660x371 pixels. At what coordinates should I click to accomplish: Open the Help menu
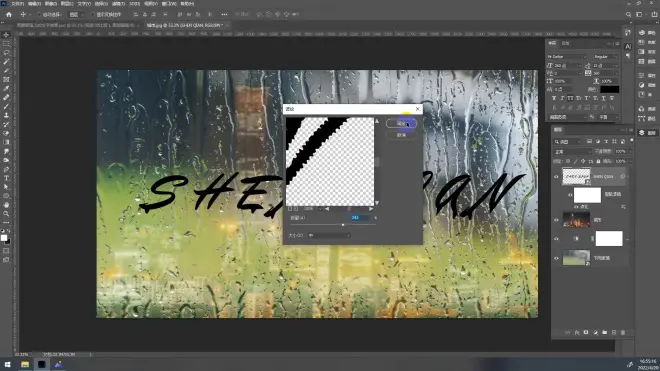(x=187, y=4)
